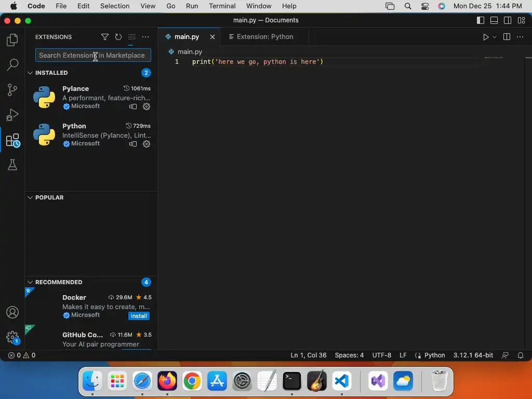
Task: Toggle the primary side bar
Action: click(x=481, y=20)
